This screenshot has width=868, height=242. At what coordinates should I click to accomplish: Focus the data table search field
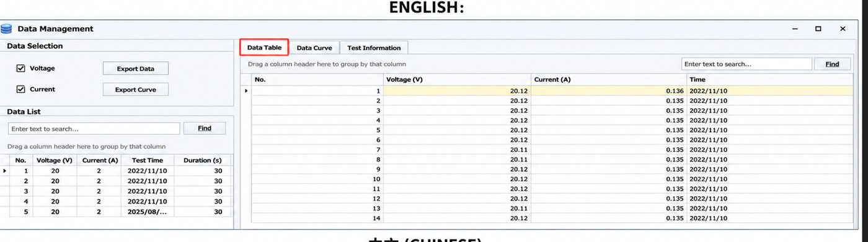click(746, 64)
